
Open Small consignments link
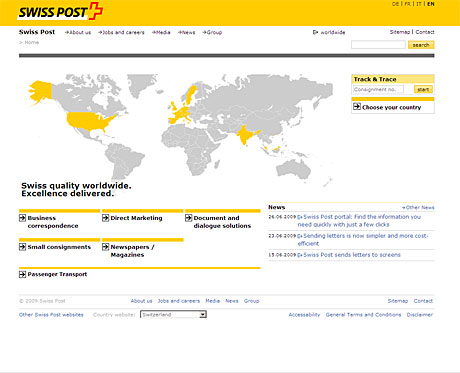point(59,247)
